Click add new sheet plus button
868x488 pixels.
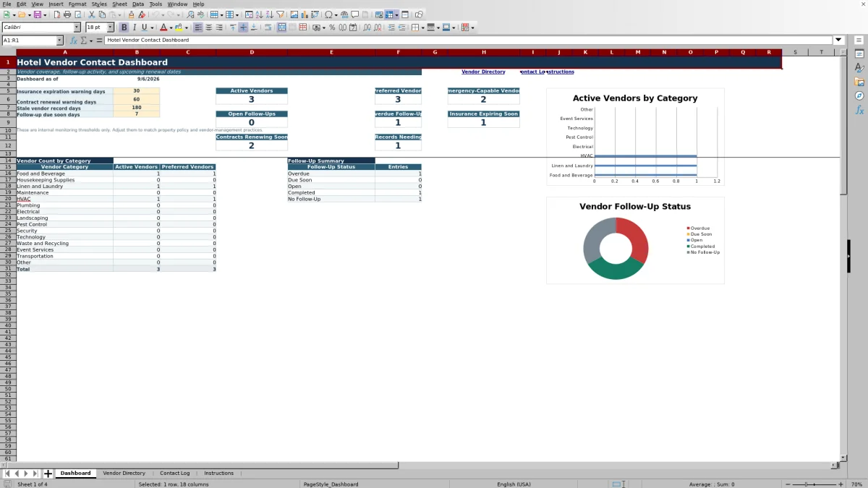click(x=48, y=474)
